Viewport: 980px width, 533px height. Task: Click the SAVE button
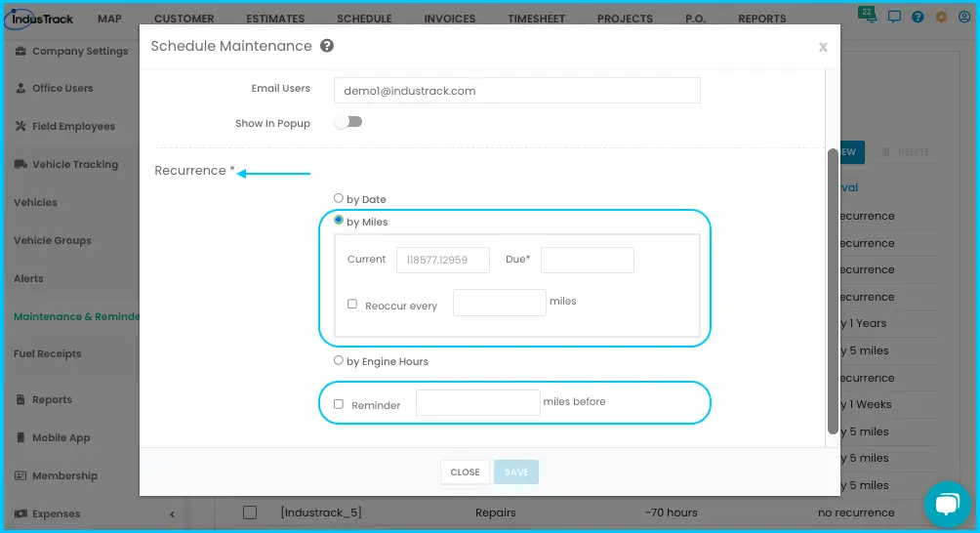[x=516, y=471]
